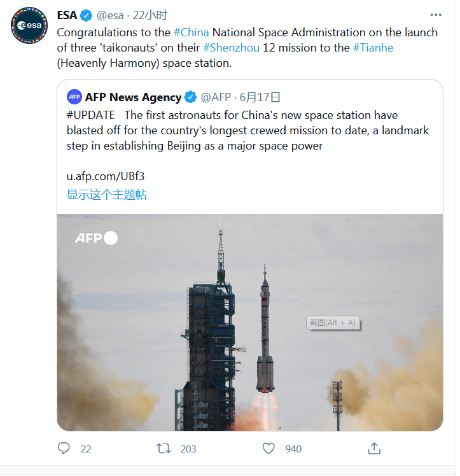Click the @esa handle

(x=109, y=16)
